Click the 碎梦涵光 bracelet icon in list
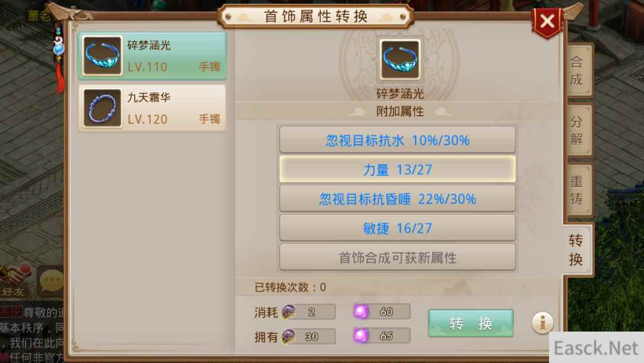Screen dimensions: 644x363 point(102,55)
